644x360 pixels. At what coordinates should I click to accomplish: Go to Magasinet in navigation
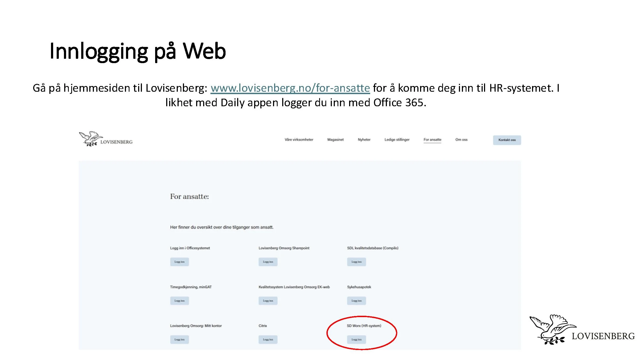point(335,140)
